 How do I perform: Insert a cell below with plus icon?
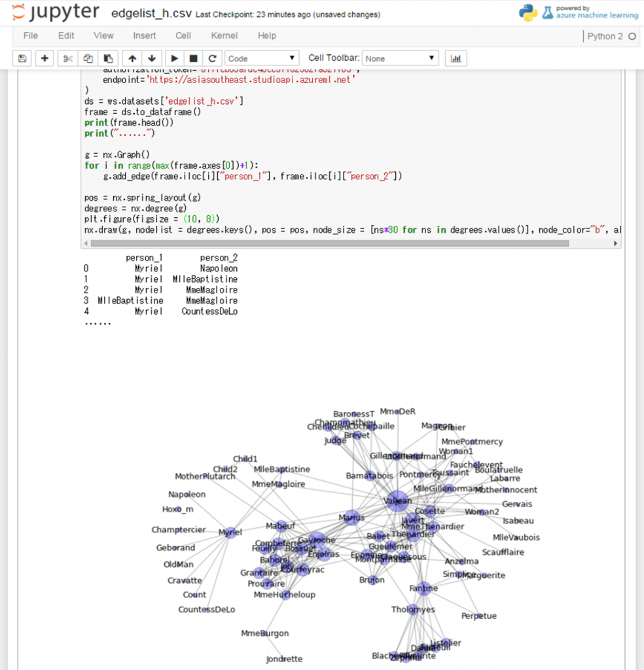[45, 58]
